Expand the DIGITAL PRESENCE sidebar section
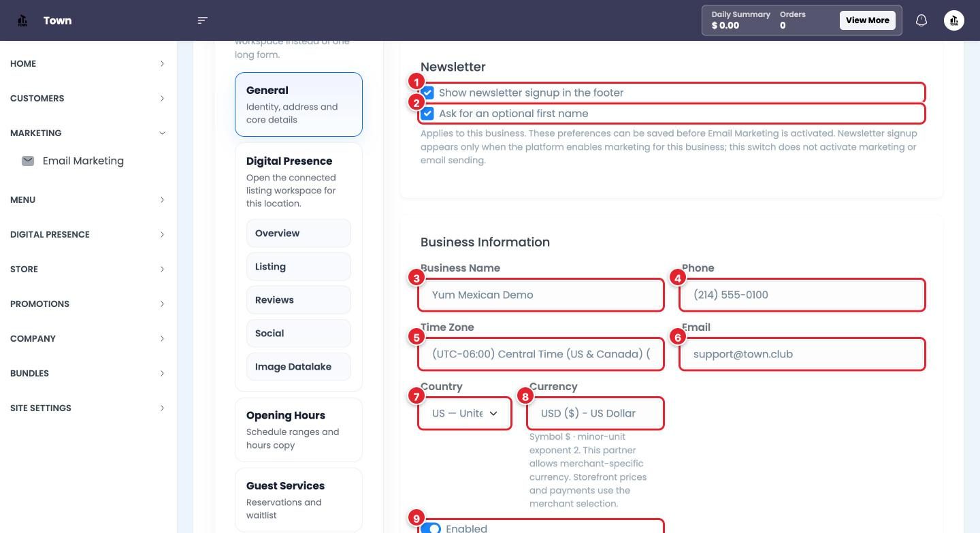Image resolution: width=980 pixels, height=533 pixels. pyautogui.click(x=87, y=234)
